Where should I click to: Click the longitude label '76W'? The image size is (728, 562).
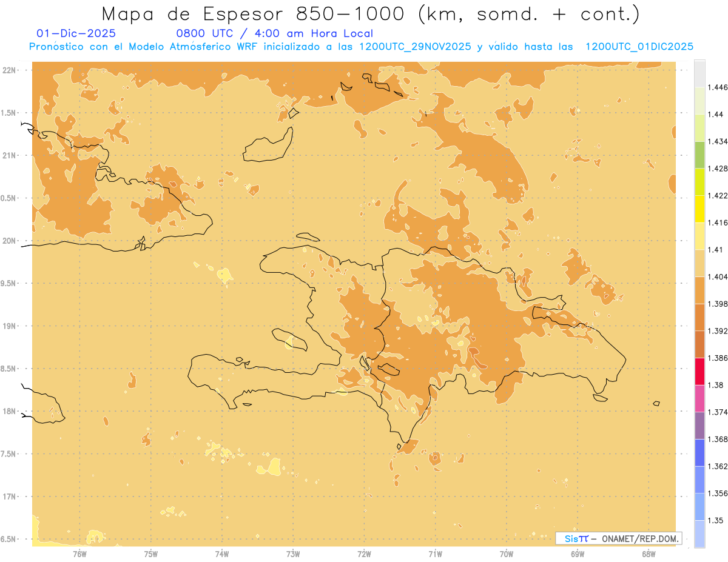point(79,554)
